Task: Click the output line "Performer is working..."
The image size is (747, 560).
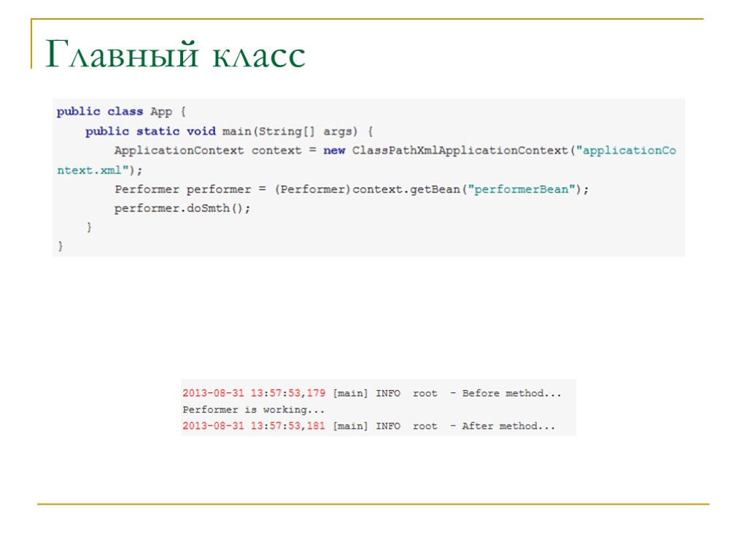Action: coord(253,410)
